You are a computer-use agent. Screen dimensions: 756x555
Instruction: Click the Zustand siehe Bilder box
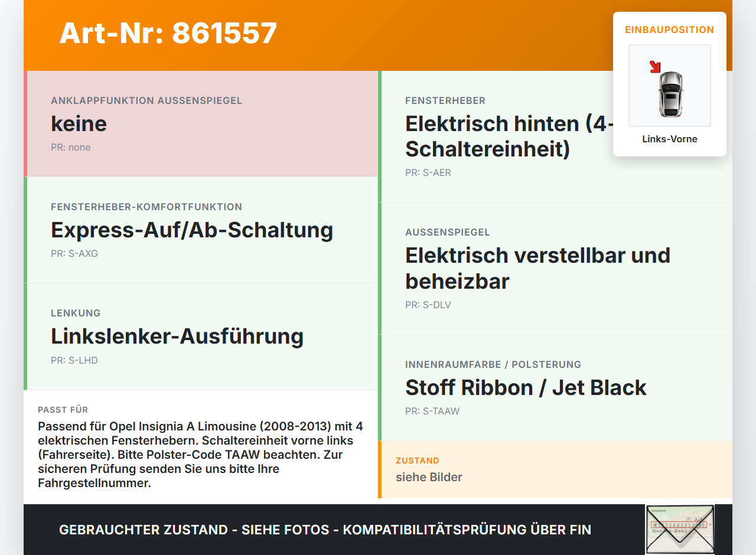pyautogui.click(x=555, y=469)
